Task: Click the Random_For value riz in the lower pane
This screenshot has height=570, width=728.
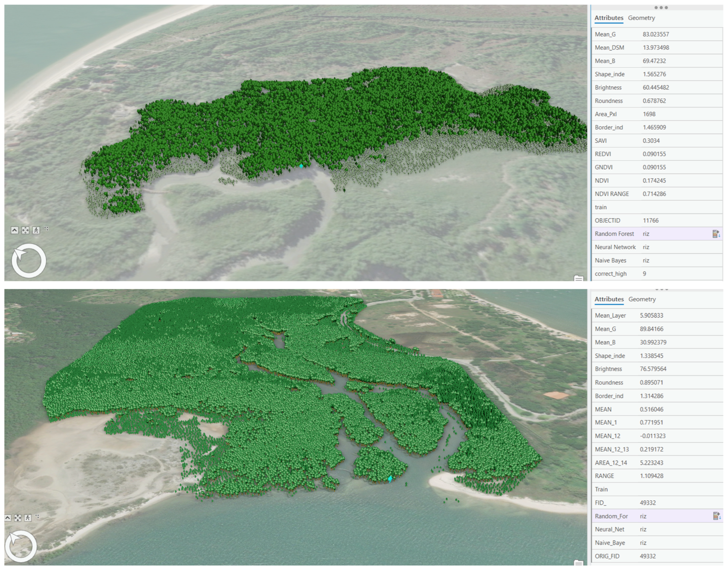Action: tap(643, 516)
